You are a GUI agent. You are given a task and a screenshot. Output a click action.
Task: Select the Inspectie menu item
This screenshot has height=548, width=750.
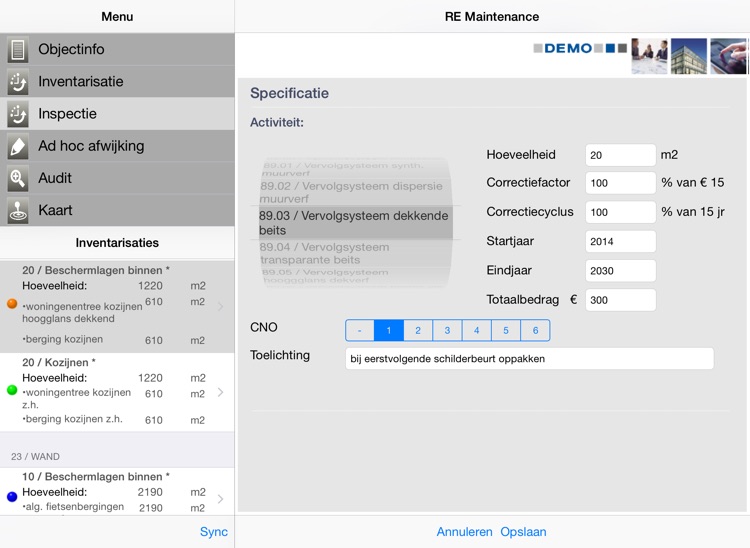pyautogui.click(x=117, y=114)
